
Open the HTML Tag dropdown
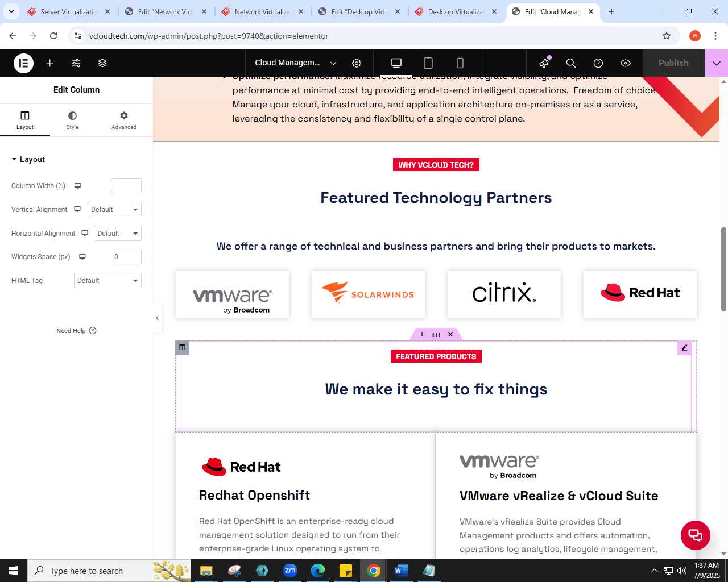click(x=107, y=281)
